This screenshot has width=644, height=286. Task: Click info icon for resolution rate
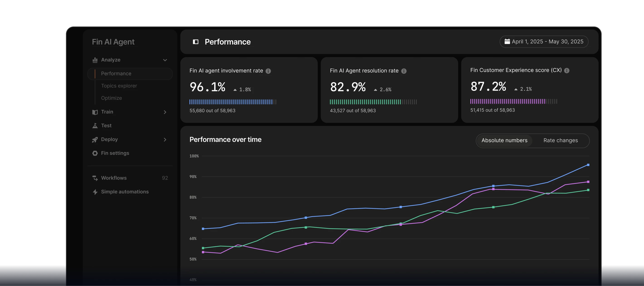404,71
